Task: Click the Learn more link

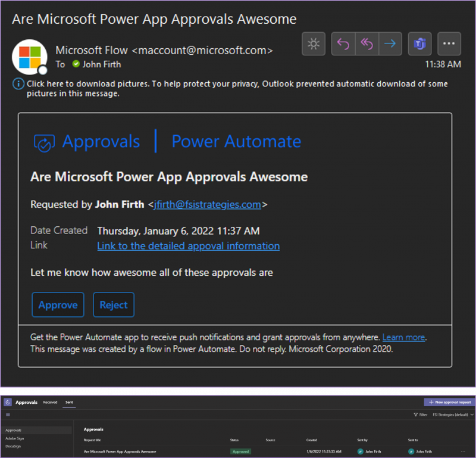Action: (x=403, y=337)
